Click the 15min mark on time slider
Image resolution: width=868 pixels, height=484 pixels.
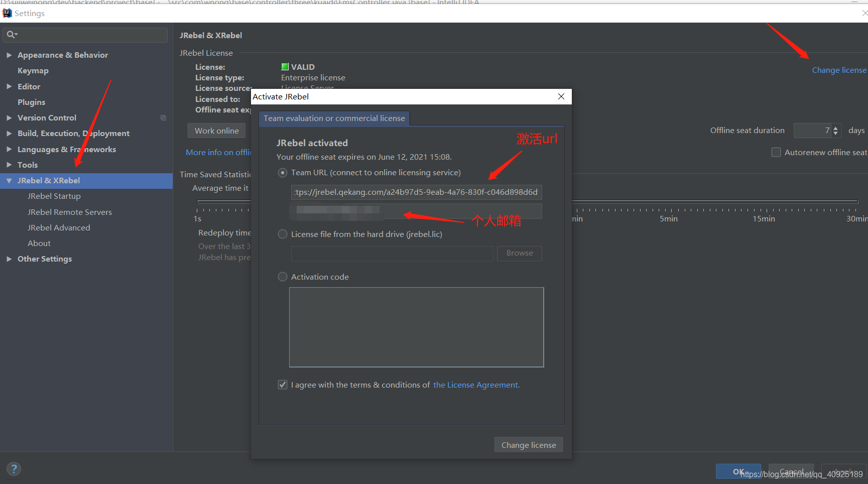764,219
